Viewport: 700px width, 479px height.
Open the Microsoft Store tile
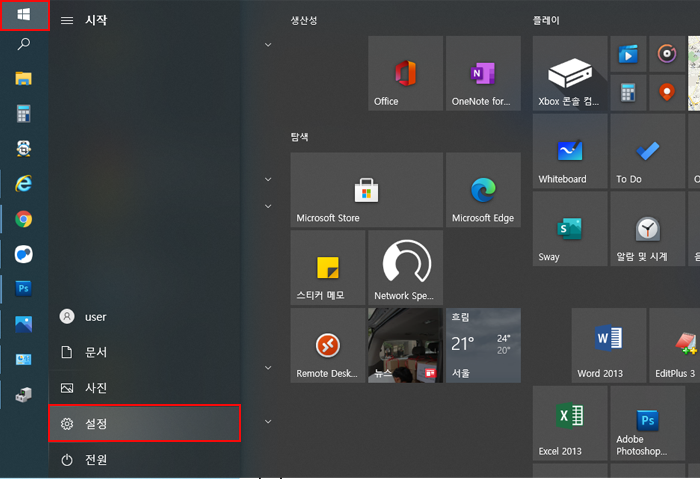pos(367,190)
